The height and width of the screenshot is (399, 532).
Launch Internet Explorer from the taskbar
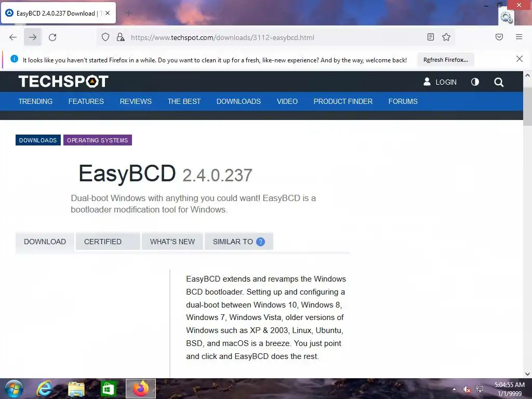point(45,389)
